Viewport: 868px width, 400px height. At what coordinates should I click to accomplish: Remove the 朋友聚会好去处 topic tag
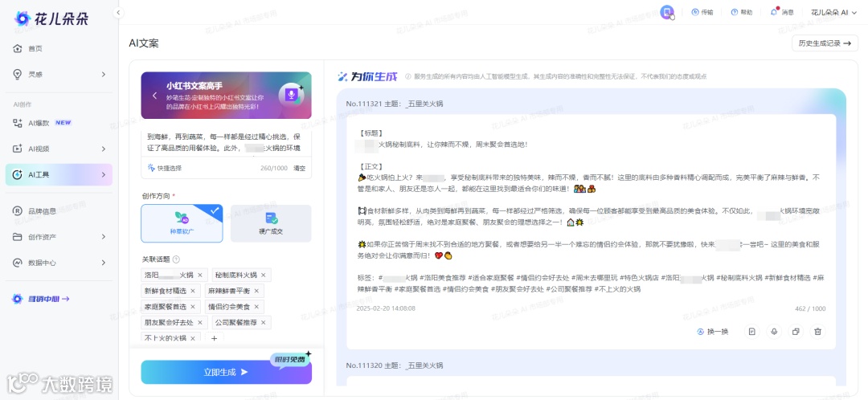pos(200,322)
